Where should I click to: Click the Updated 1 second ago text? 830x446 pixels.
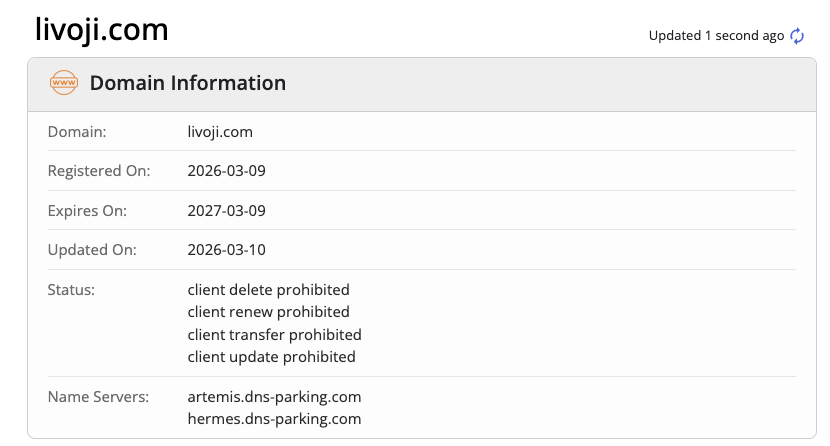[x=716, y=36]
